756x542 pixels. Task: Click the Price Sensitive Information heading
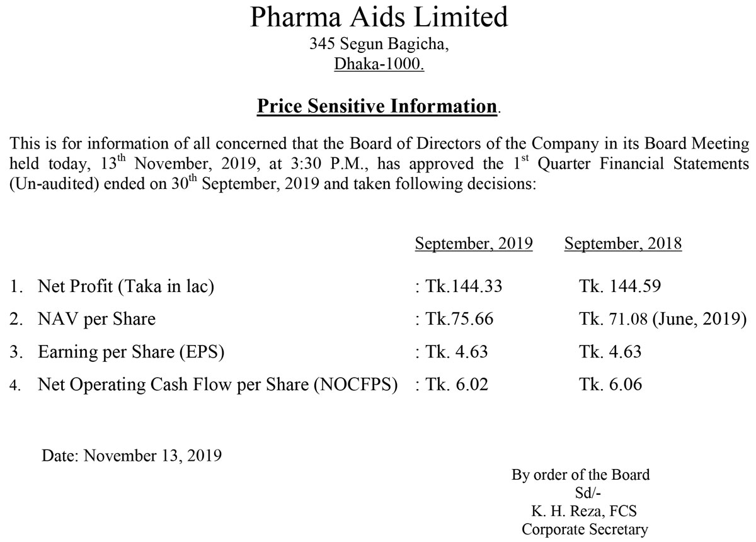(377, 106)
